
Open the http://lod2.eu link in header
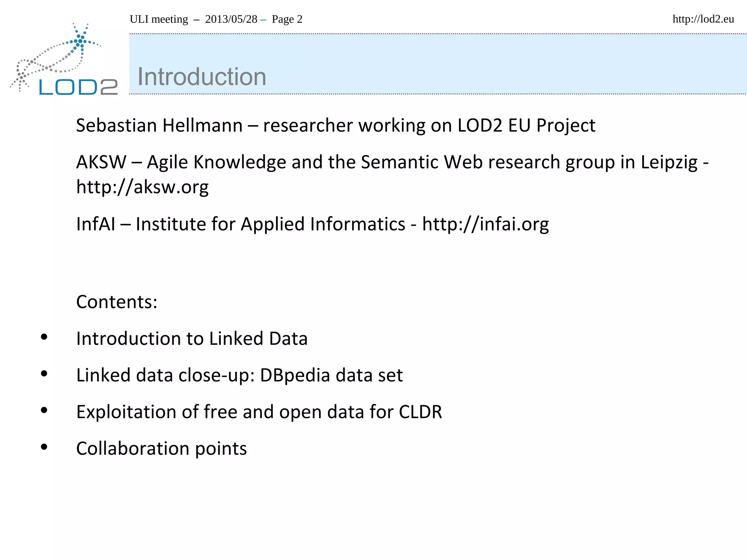coord(703,19)
